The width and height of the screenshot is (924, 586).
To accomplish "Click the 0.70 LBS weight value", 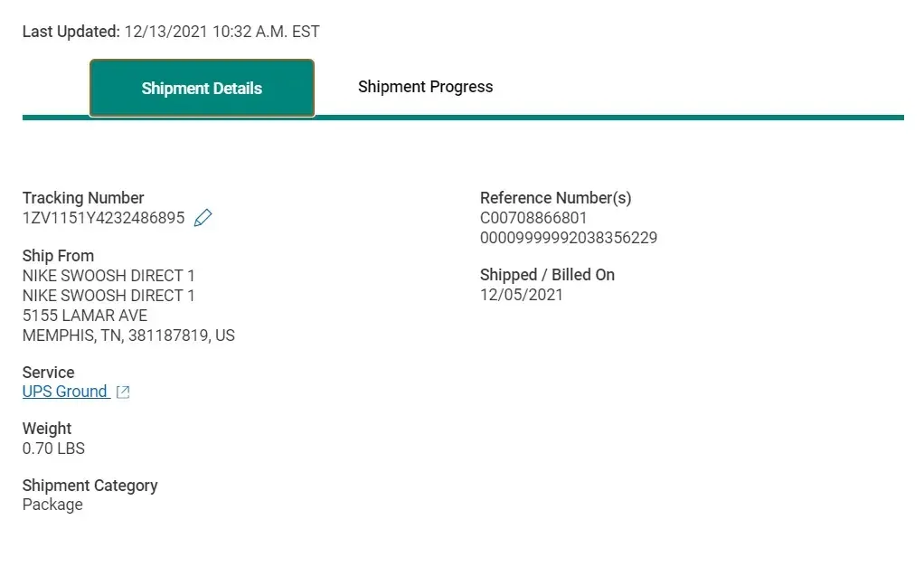I will pos(53,449).
